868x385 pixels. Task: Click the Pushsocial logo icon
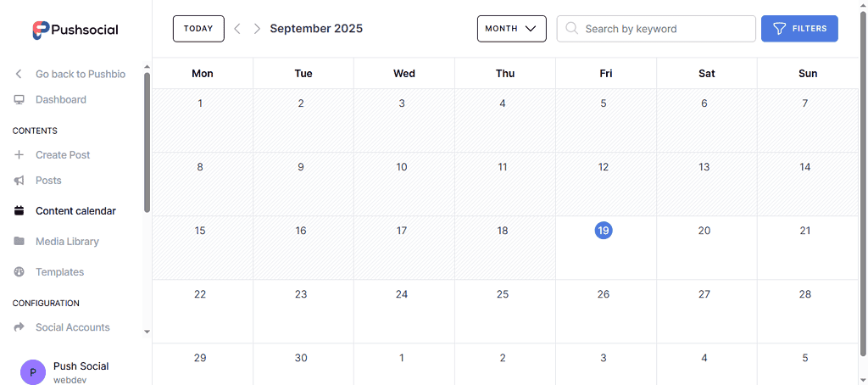coord(41,30)
